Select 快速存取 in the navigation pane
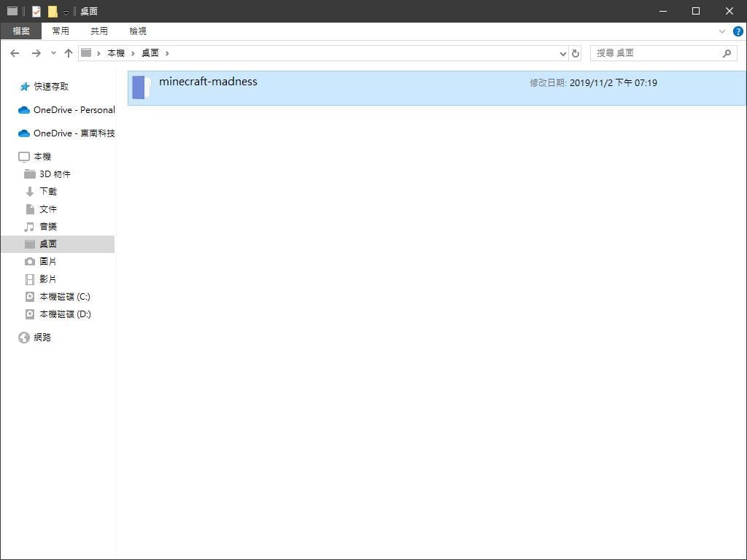 click(51, 87)
